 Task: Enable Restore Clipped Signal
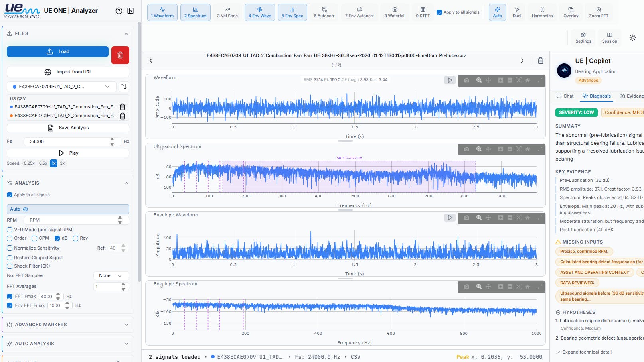(10, 258)
